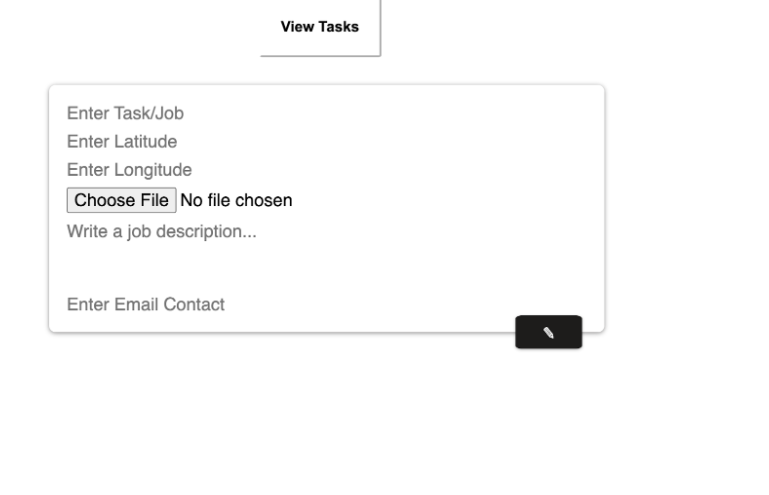This screenshot has width=769, height=495.
Task: Click the pencil icon submit button
Action: 548,333
